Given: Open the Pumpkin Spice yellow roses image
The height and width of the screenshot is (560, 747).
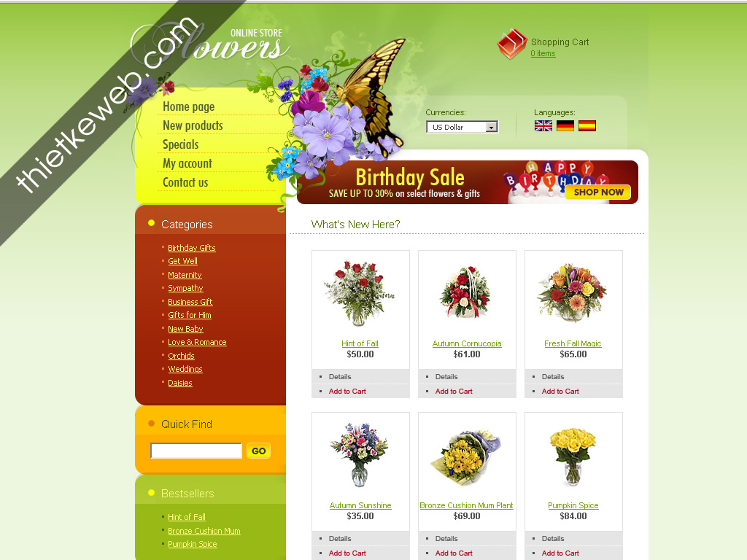Looking at the screenshot, I should pyautogui.click(x=573, y=456).
